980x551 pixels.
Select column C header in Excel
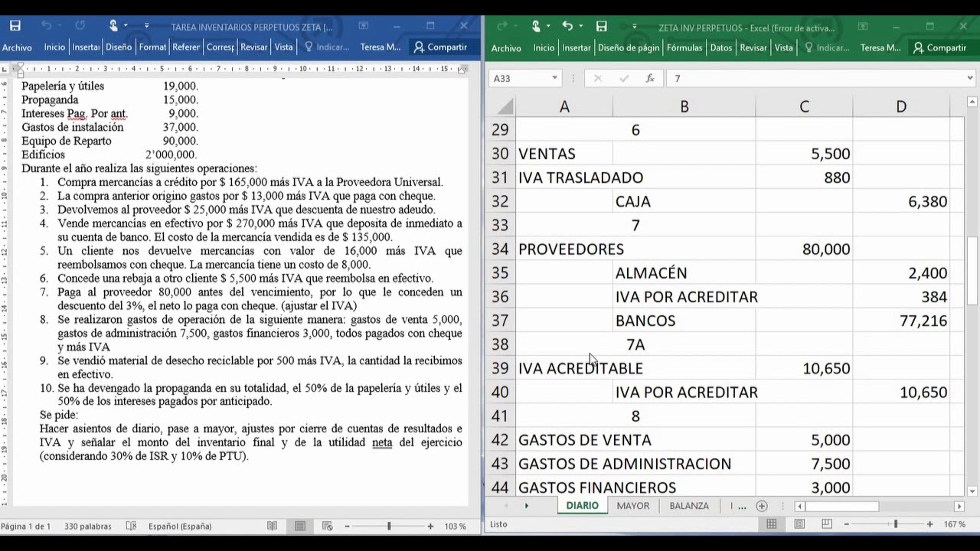(x=804, y=106)
